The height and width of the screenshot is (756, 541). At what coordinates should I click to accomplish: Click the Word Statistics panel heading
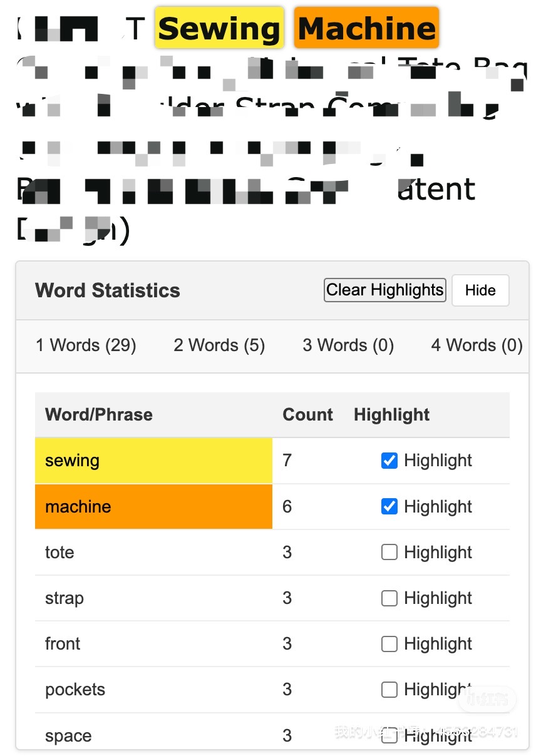point(108,290)
